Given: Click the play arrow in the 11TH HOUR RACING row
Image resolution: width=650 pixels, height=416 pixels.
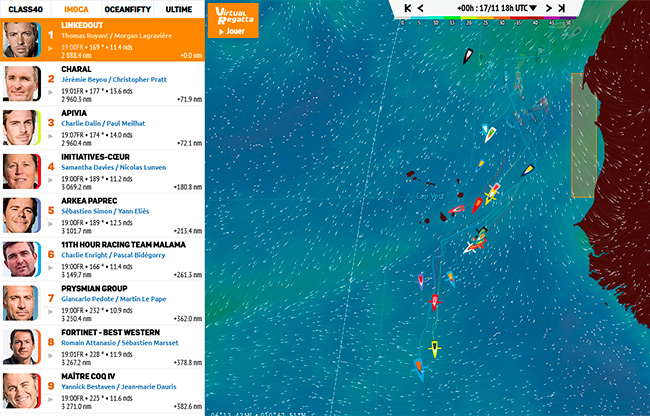Looking at the screenshot, I should pyautogui.click(x=51, y=268).
